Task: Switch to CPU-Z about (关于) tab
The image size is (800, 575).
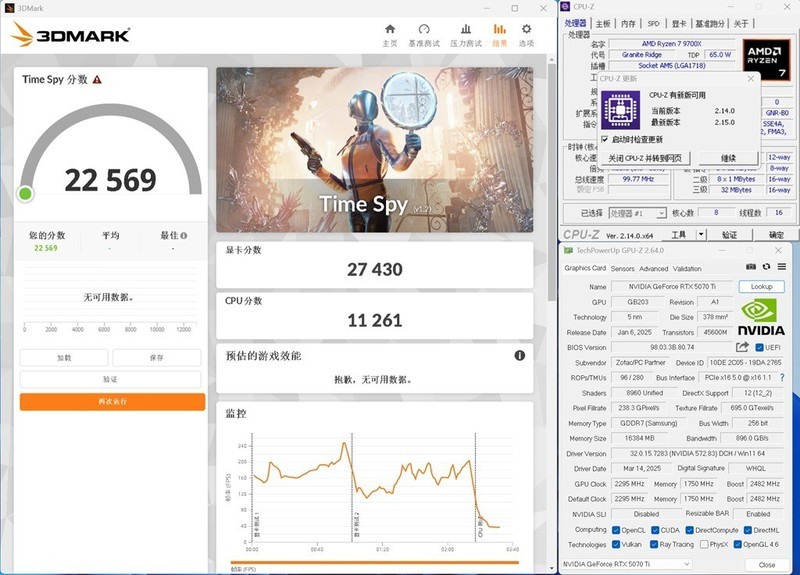Action: click(741, 23)
